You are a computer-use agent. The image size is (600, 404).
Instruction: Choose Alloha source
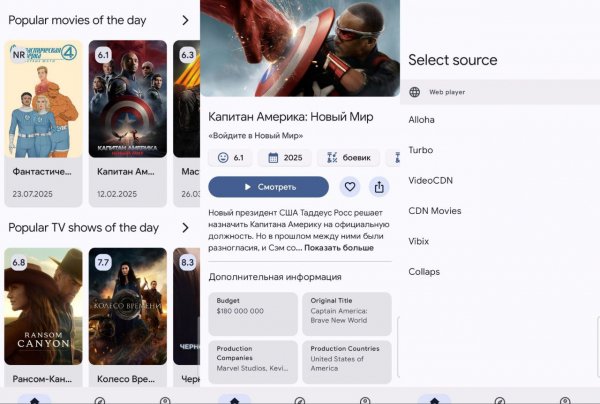(x=421, y=120)
